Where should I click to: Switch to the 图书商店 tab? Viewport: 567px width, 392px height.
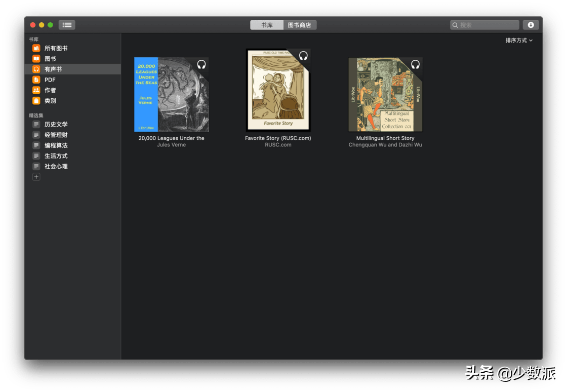(300, 25)
